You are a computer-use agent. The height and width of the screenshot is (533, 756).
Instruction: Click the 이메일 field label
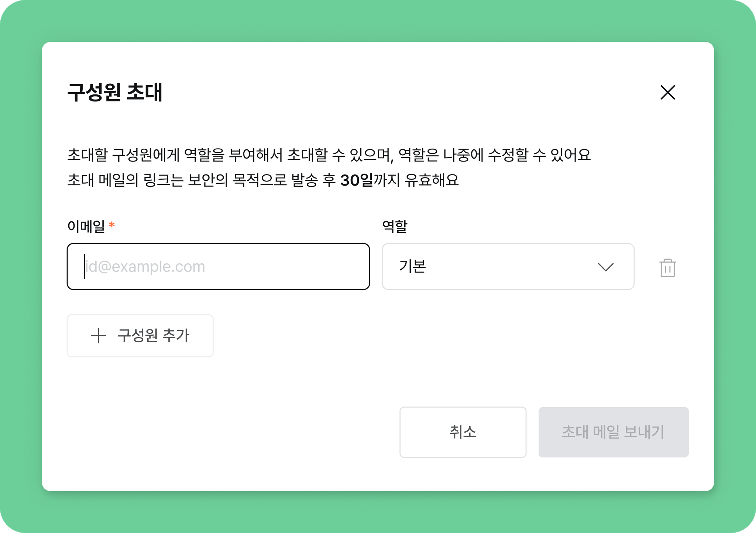tap(86, 226)
